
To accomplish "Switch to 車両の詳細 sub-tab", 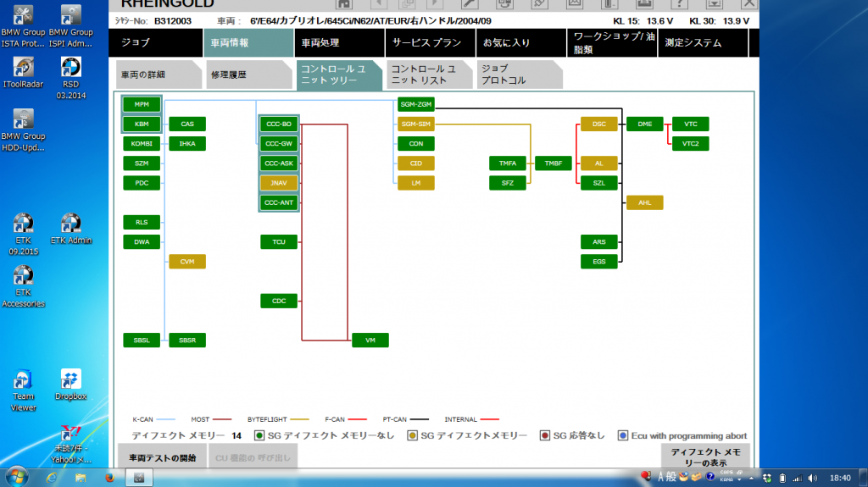I will [159, 75].
